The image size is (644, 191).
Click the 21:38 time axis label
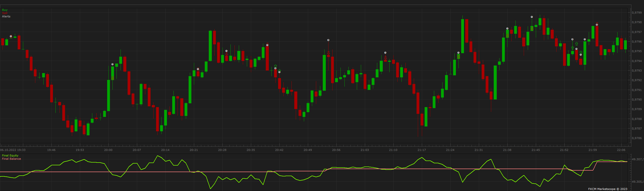point(507,150)
